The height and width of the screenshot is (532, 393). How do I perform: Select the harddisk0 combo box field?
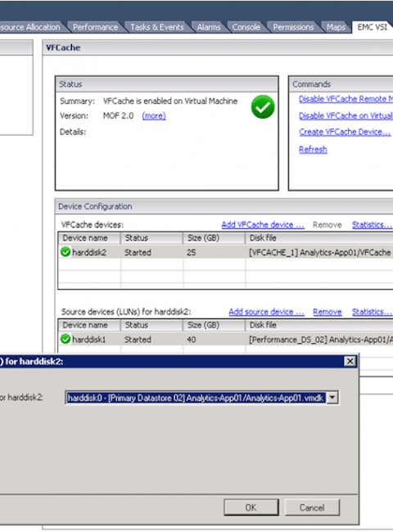tap(201, 398)
